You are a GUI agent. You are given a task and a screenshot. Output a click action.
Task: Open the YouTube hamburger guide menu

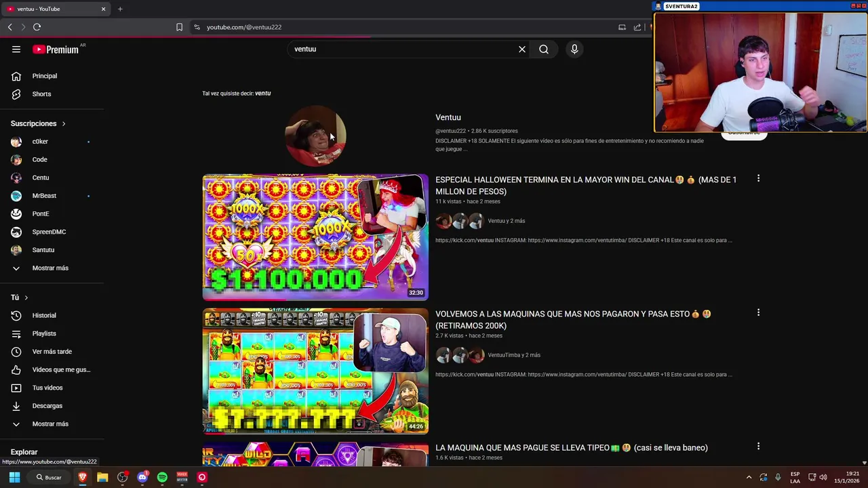click(x=16, y=49)
